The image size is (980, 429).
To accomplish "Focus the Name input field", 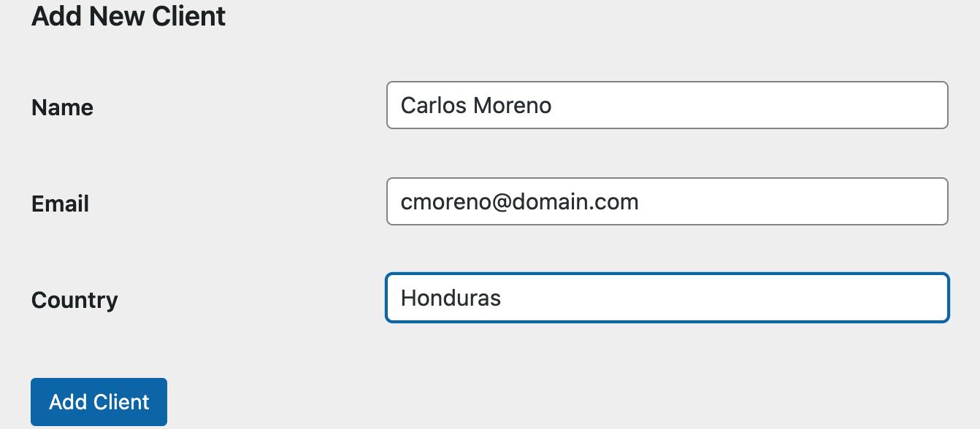I will (667, 105).
